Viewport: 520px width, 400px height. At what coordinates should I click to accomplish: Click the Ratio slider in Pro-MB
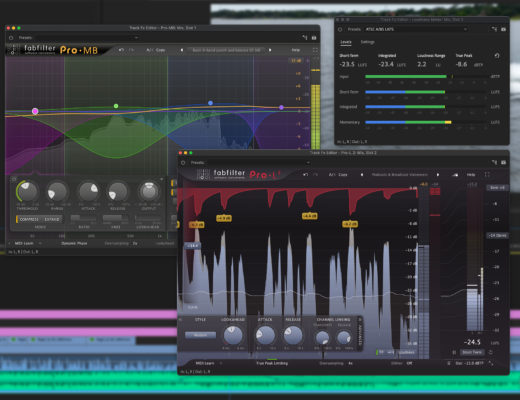coord(84,218)
